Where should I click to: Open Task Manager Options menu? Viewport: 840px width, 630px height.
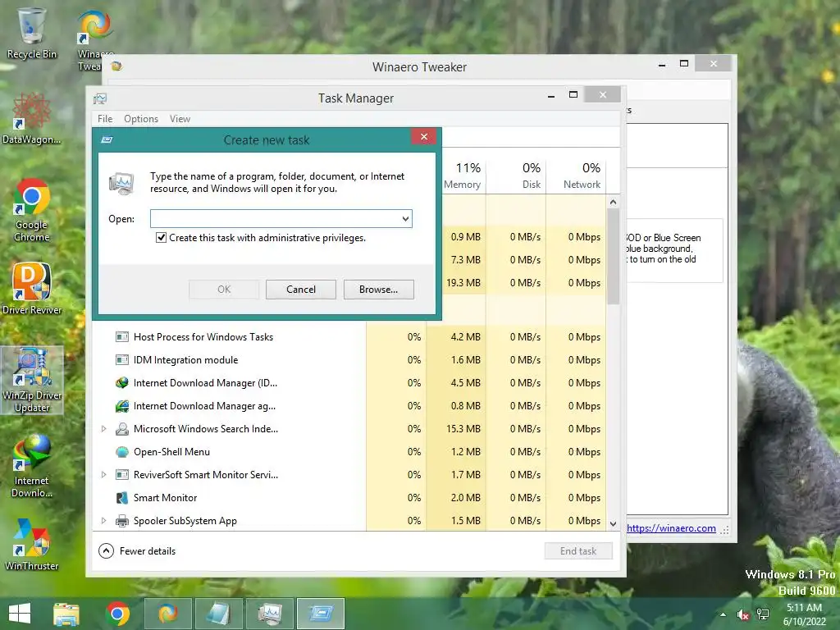tap(141, 119)
